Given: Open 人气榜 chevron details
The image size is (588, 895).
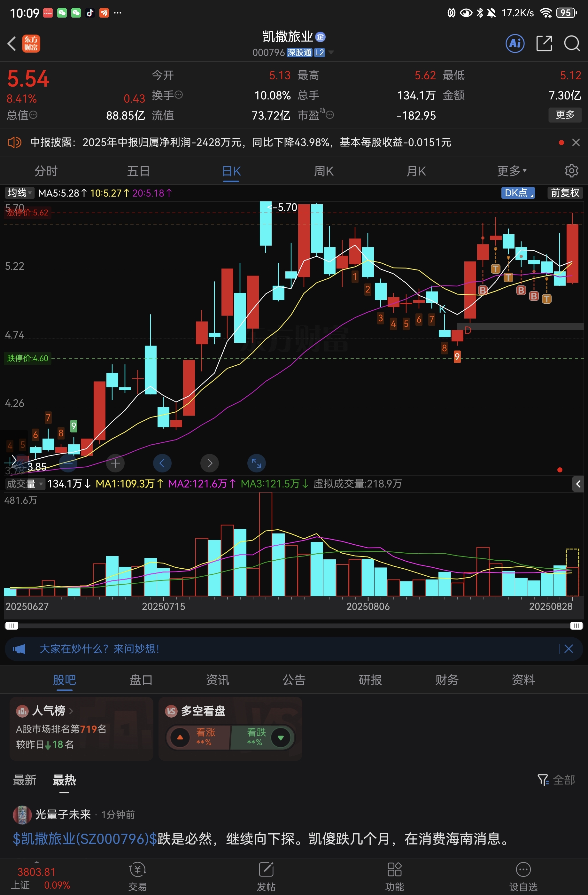Looking at the screenshot, I should [x=71, y=711].
